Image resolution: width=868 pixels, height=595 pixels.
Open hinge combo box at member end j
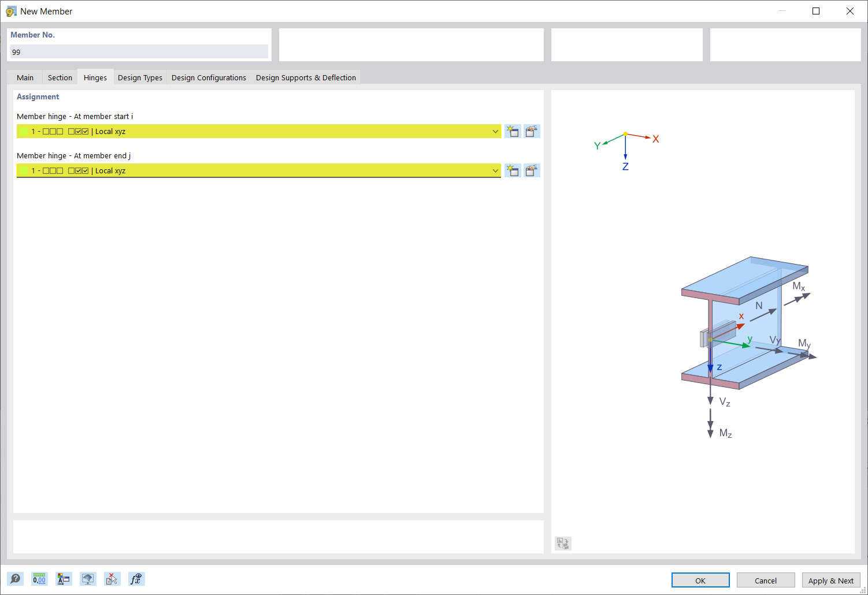click(x=258, y=170)
